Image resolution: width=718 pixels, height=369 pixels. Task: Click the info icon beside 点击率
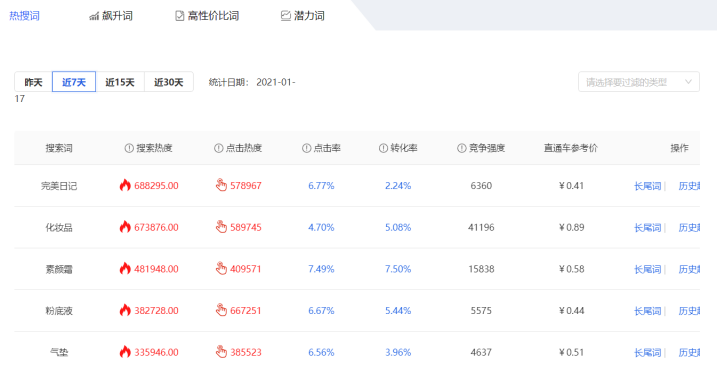[x=306, y=148]
